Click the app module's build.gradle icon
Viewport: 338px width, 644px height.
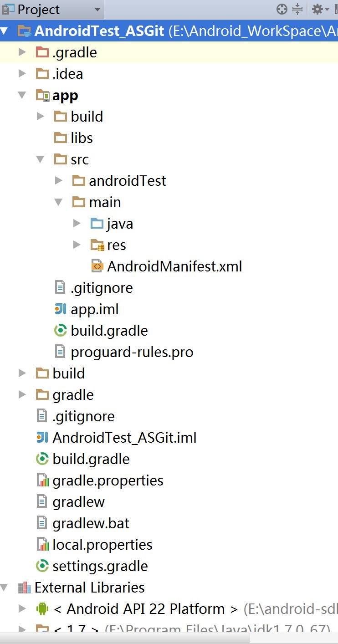pos(60,331)
